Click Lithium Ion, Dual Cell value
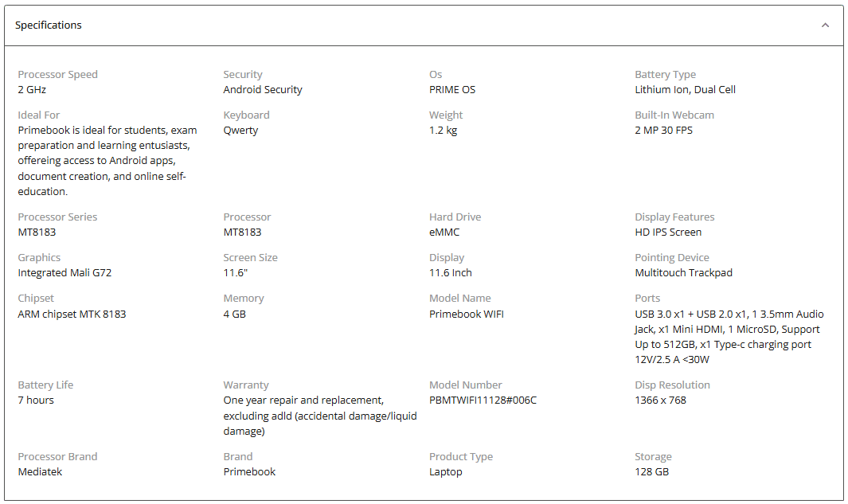Image resolution: width=848 pixels, height=504 pixels. (685, 90)
